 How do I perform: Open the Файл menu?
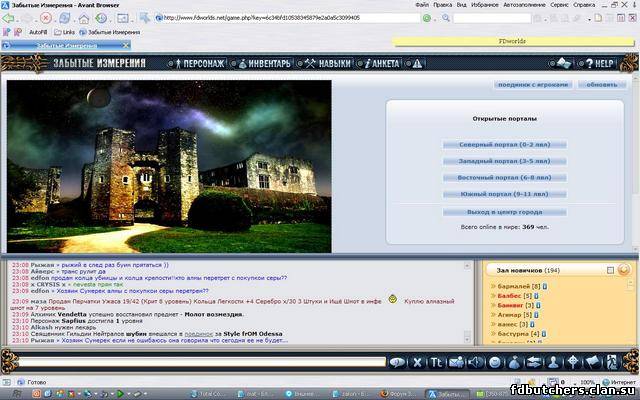tap(422, 5)
